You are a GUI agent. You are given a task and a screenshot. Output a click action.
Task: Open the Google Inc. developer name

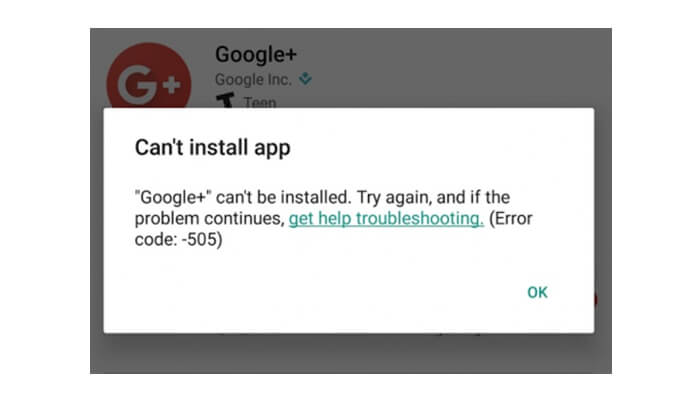(253, 79)
